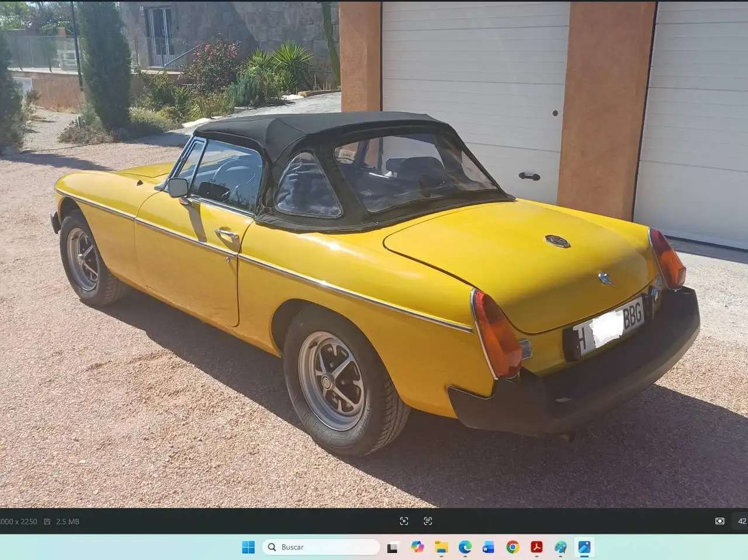Click the yellow car photo
Viewport: 748px width, 560px height.
374,254
